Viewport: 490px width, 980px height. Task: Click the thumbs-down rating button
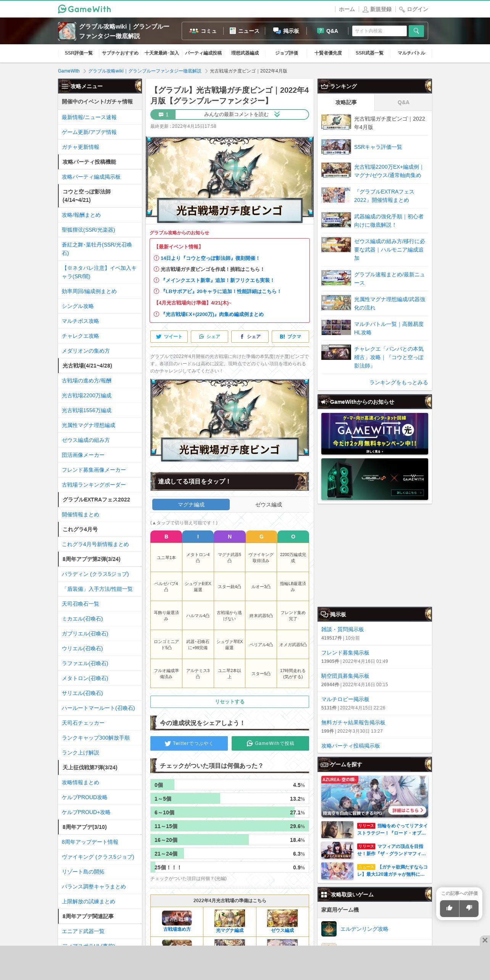469,908
